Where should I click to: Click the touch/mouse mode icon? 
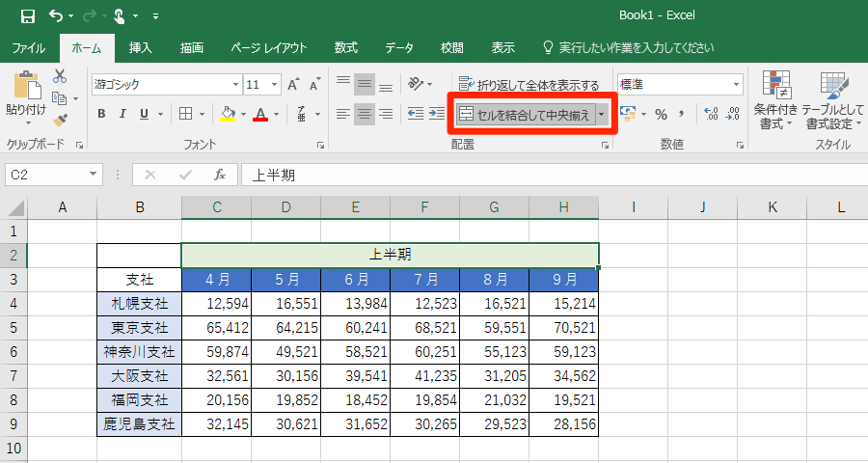[x=119, y=16]
